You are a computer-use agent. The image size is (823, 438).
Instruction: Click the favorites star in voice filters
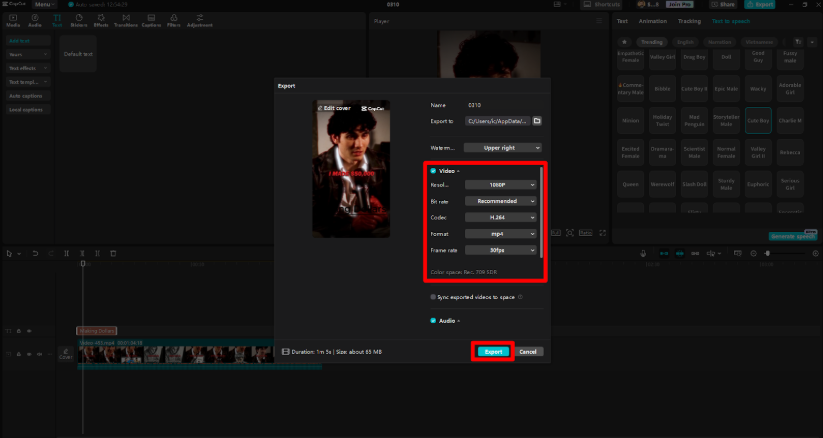tap(624, 42)
